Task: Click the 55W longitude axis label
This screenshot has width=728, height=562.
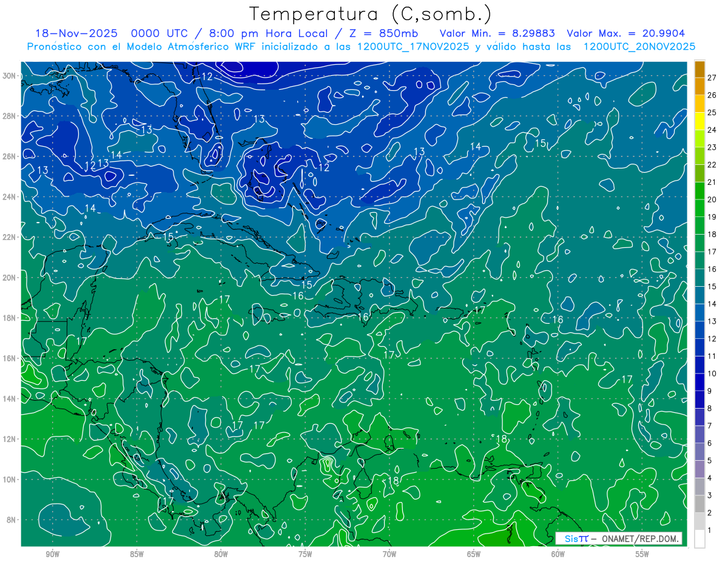Action: pyautogui.click(x=642, y=554)
